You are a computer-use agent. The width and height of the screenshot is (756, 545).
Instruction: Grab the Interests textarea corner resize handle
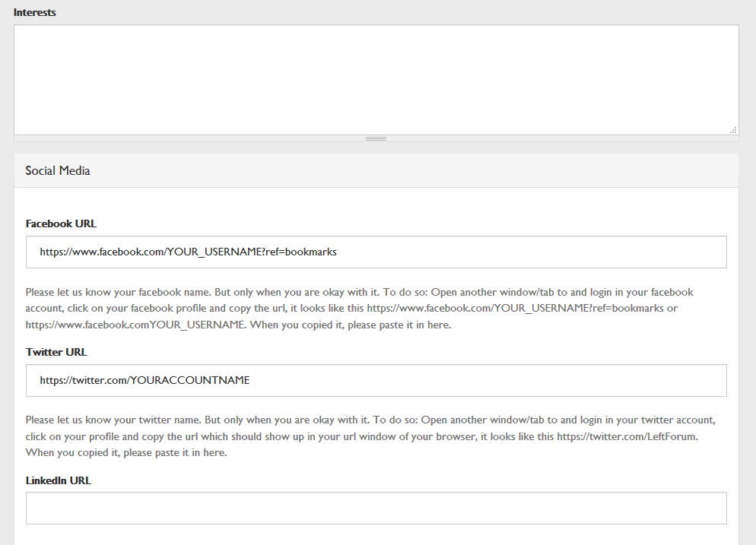click(733, 130)
